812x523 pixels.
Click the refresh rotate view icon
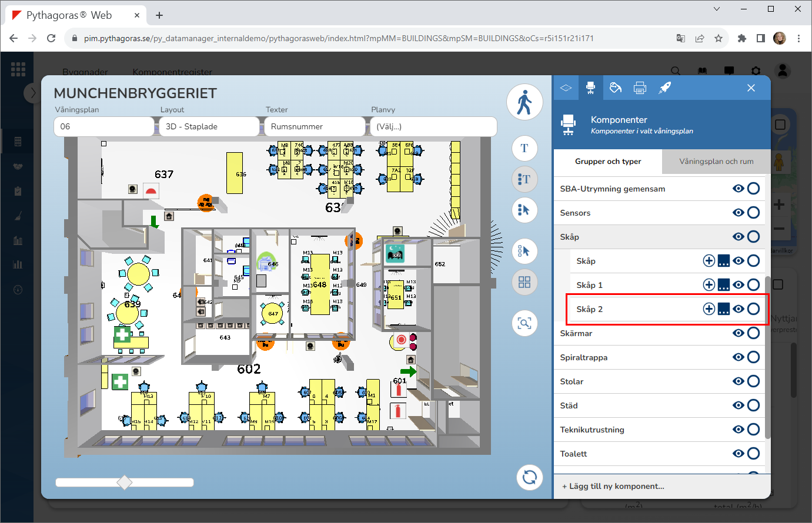pos(529,477)
